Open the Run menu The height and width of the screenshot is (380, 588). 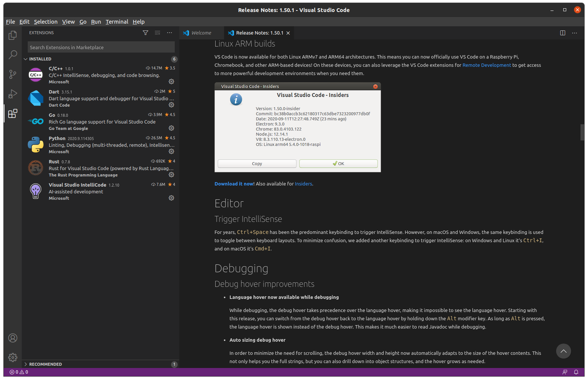click(x=96, y=22)
